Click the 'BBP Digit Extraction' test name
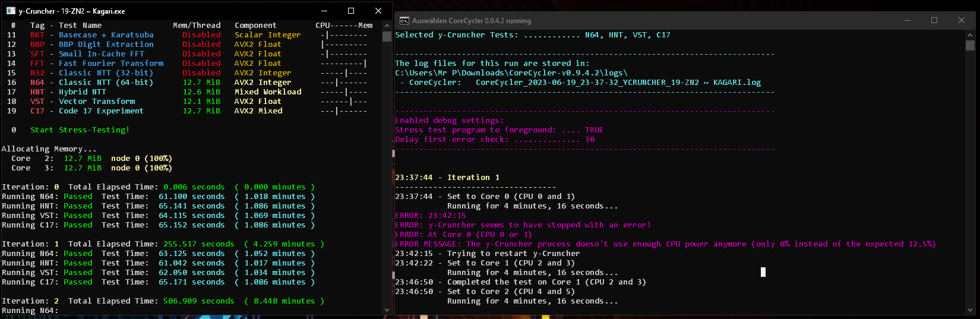 click(106, 45)
